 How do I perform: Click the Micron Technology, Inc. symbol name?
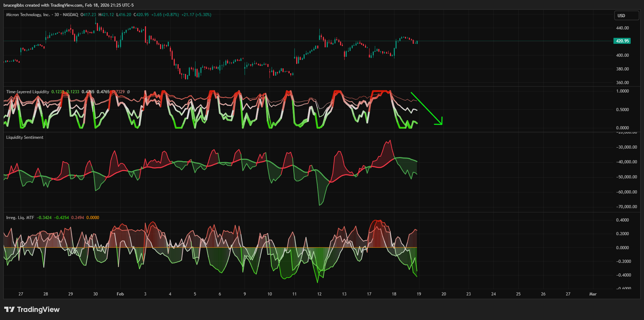tap(28, 15)
